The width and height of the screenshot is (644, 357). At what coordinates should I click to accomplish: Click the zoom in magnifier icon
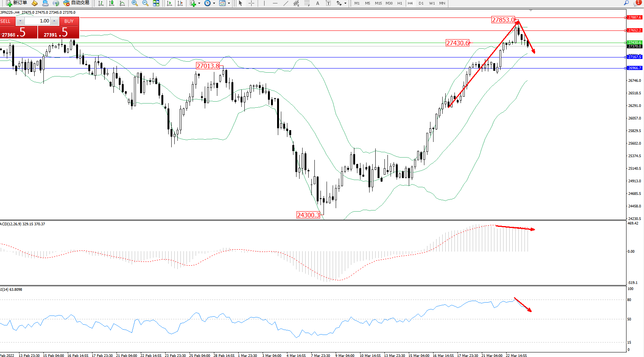pyautogui.click(x=135, y=3)
